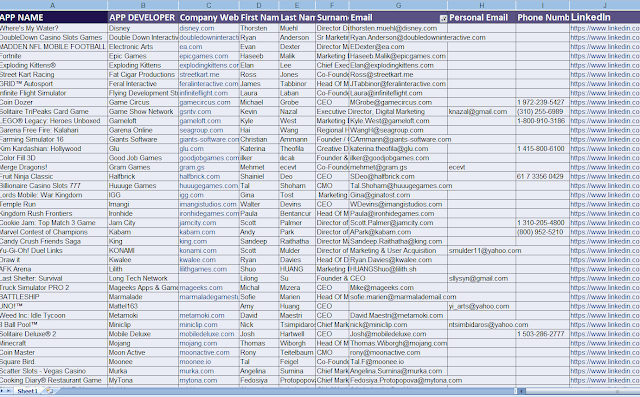640x397 pixels.
Task: Select the sllysyn@gmail.com cell
Action: tap(482, 278)
